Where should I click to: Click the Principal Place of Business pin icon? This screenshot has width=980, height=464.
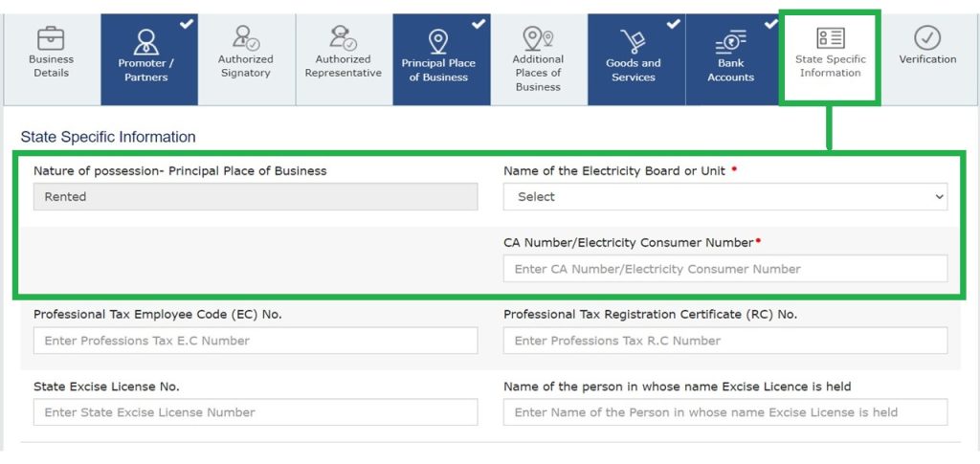[x=439, y=42]
